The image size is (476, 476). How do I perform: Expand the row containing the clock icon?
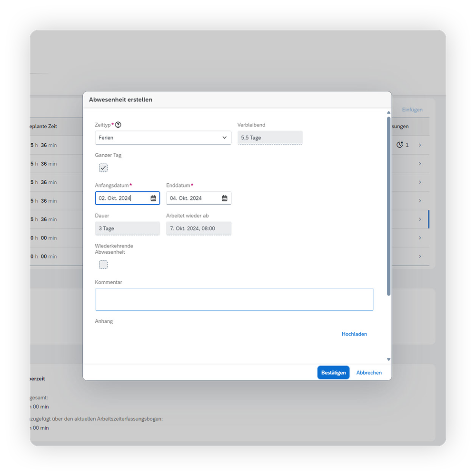tap(419, 145)
